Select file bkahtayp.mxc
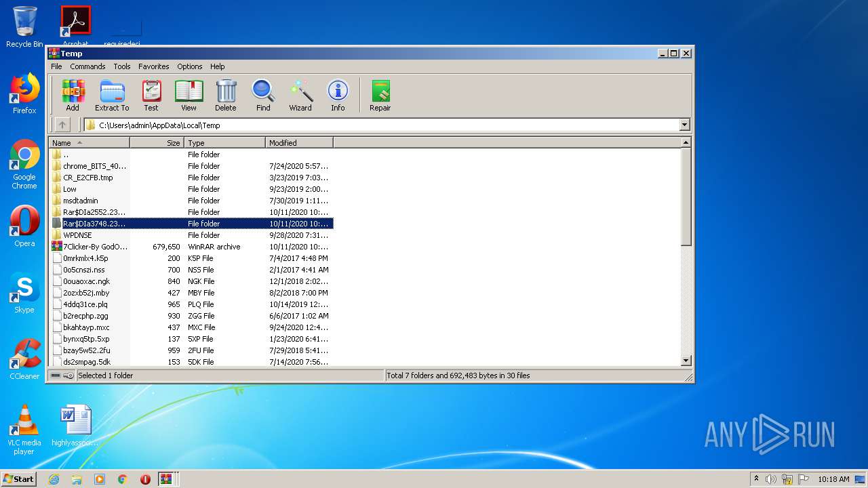This screenshot has width=868, height=488. pyautogui.click(x=191, y=327)
